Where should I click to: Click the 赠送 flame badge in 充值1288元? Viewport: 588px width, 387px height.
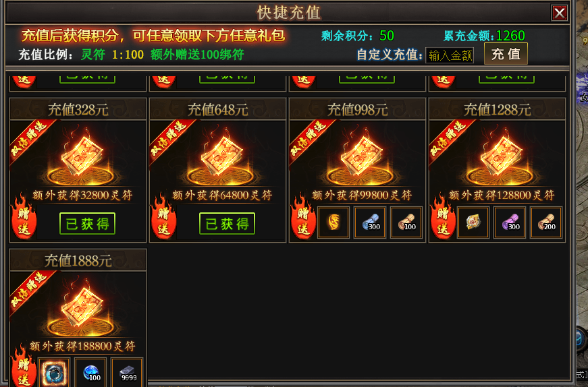[x=443, y=216]
